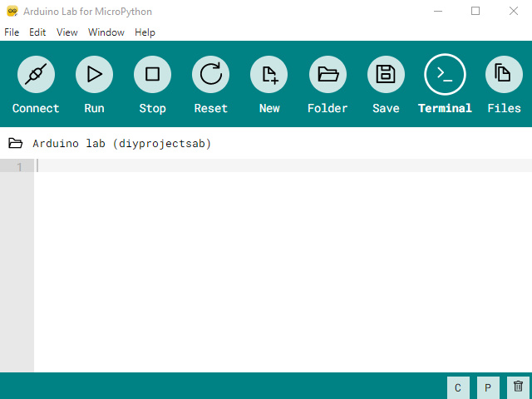
Task: Click the C button in bottom bar
Action: tap(457, 387)
